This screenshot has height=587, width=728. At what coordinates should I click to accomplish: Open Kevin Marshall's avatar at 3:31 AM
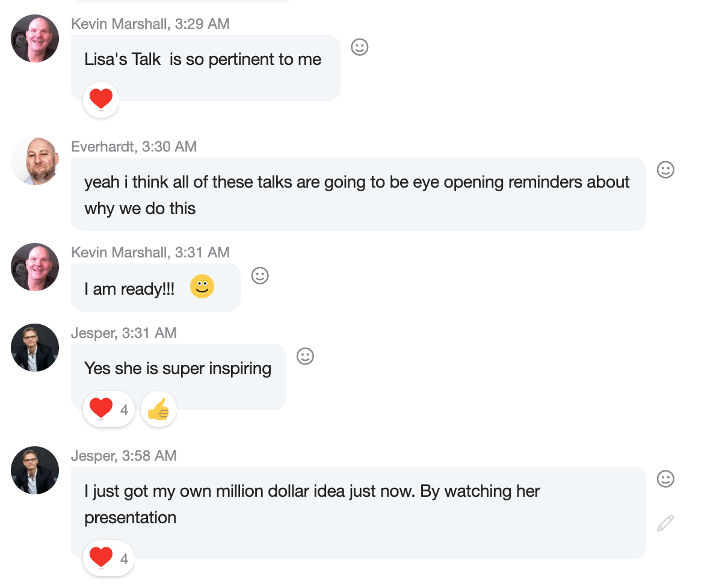[35, 267]
